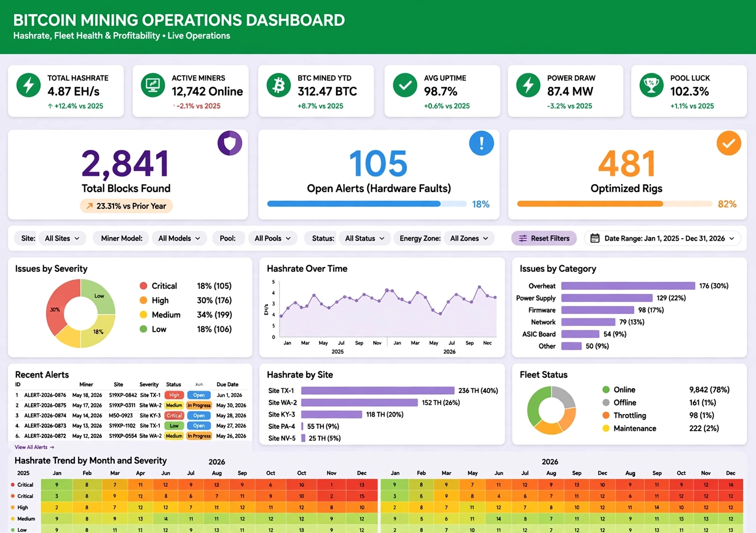This screenshot has height=533, width=756.
Task: Click the alert ID ALERT-2026-0876
Action: click(x=45, y=395)
